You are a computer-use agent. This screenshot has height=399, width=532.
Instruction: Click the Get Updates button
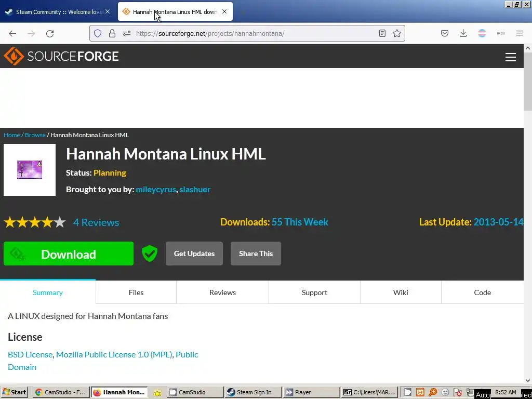pyautogui.click(x=194, y=254)
